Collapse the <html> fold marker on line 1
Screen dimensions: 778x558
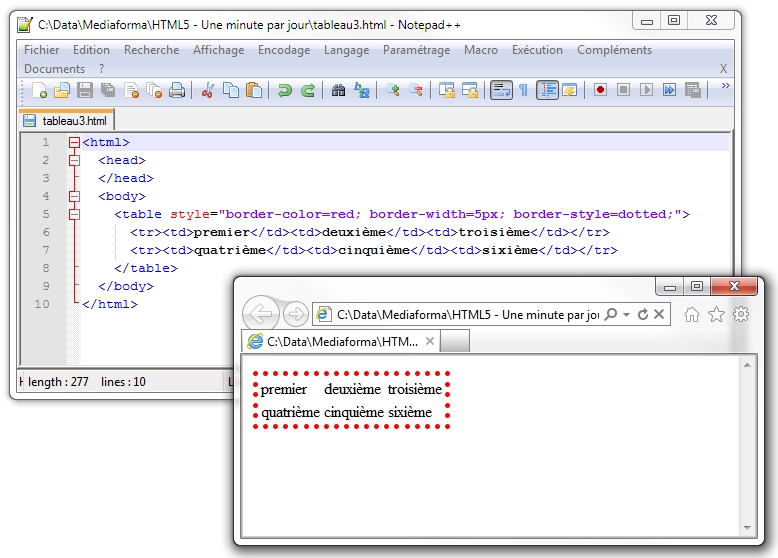coord(74,143)
